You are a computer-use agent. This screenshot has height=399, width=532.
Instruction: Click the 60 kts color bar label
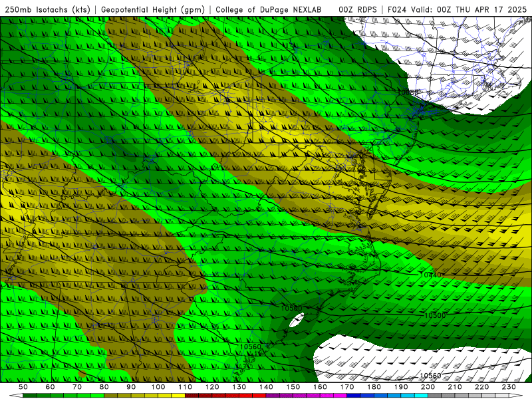(x=51, y=387)
